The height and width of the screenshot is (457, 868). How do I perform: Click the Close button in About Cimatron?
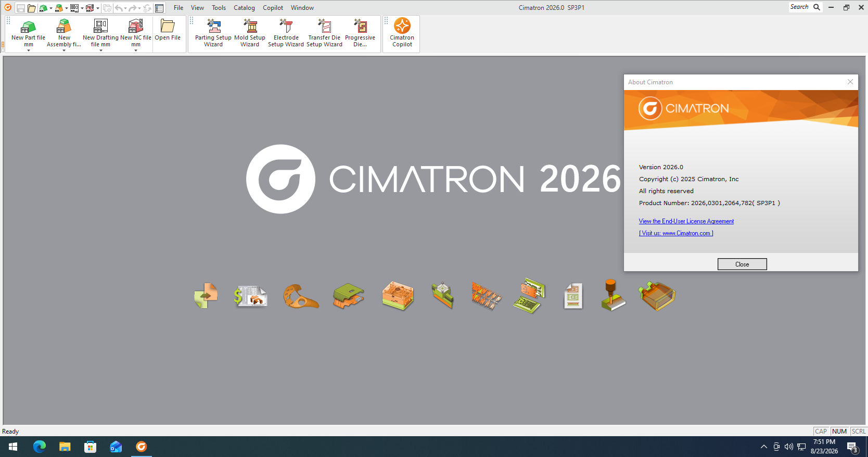742,264
